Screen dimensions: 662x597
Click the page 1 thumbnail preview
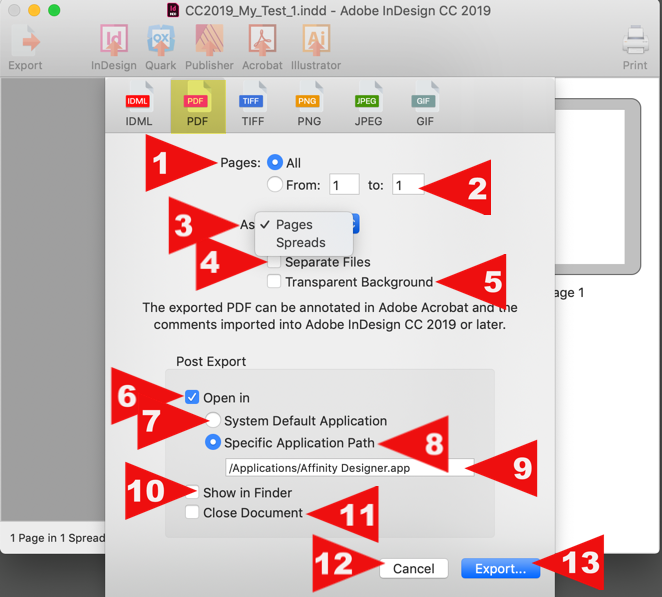coord(591,187)
